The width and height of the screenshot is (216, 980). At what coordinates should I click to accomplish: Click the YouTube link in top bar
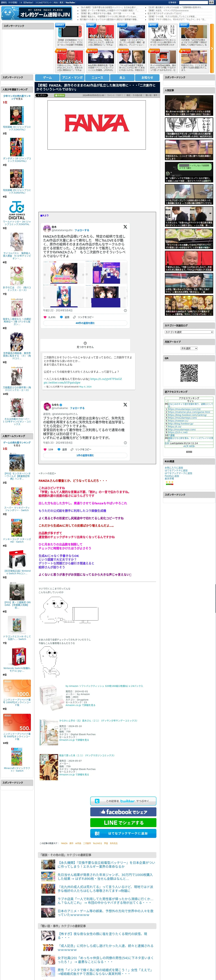click(70, 2)
